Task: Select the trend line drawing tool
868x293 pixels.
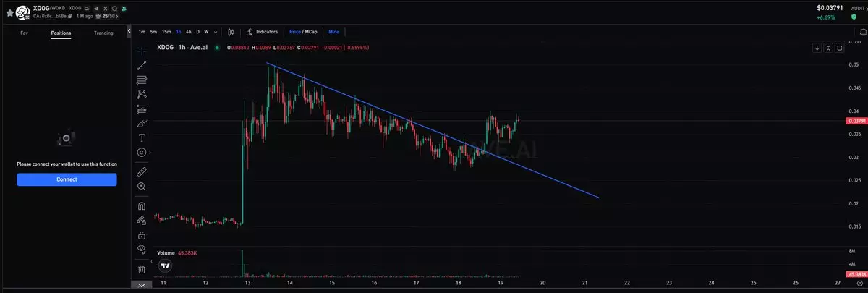Action: pos(142,65)
